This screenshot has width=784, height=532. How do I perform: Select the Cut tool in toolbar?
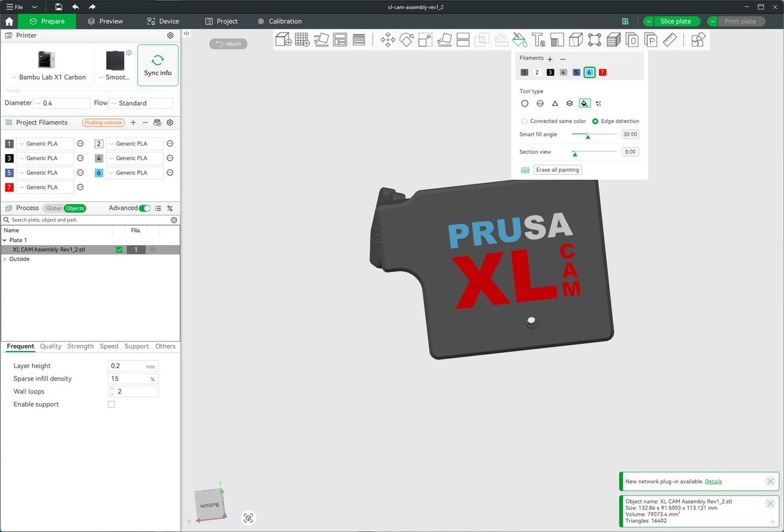tap(463, 39)
